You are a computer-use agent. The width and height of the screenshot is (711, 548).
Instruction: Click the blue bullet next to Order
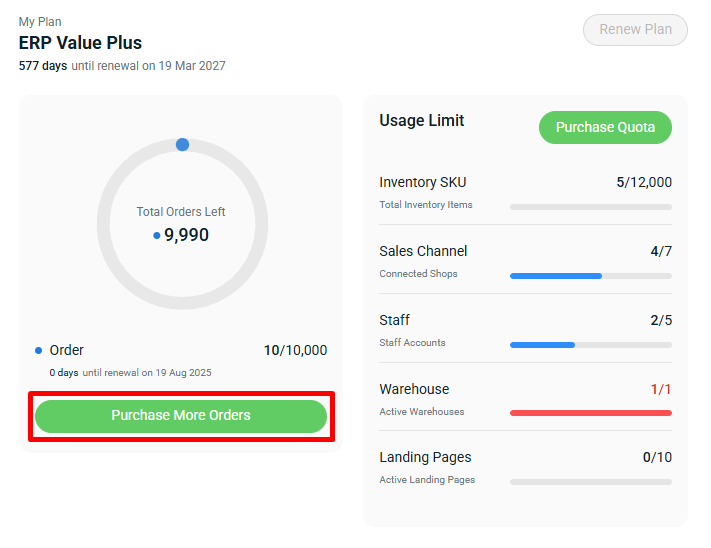[x=39, y=350]
